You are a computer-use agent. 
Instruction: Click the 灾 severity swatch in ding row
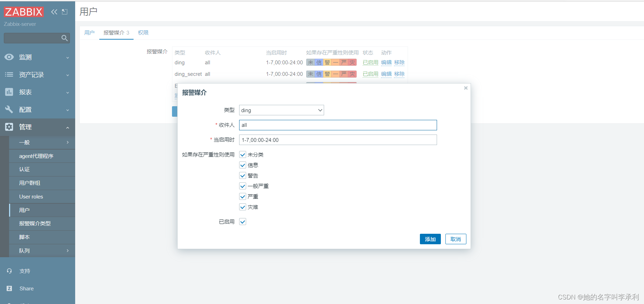coord(352,63)
